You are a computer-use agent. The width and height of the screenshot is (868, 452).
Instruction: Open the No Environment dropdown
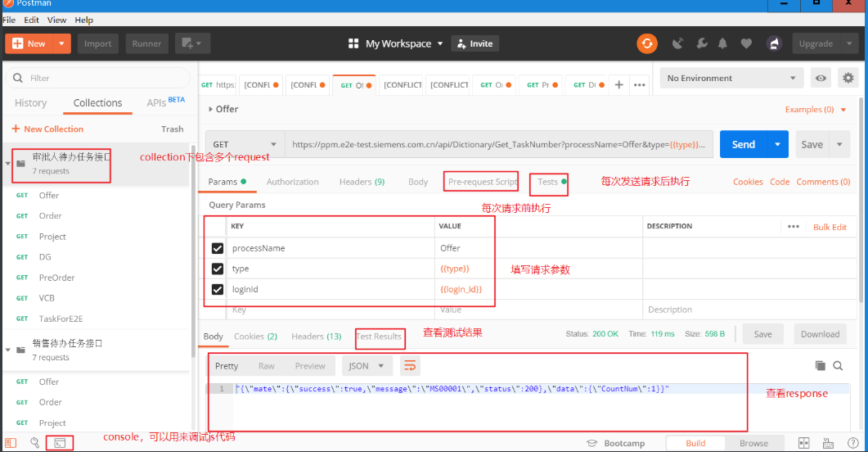731,78
